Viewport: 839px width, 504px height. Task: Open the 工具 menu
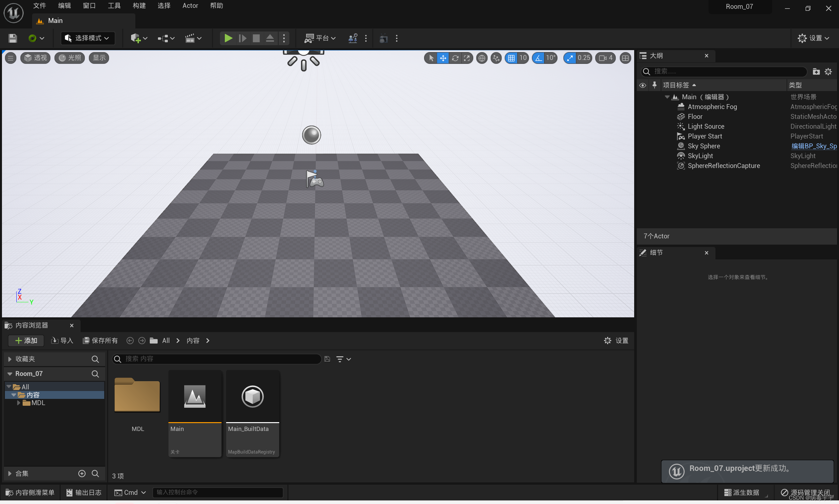[114, 6]
